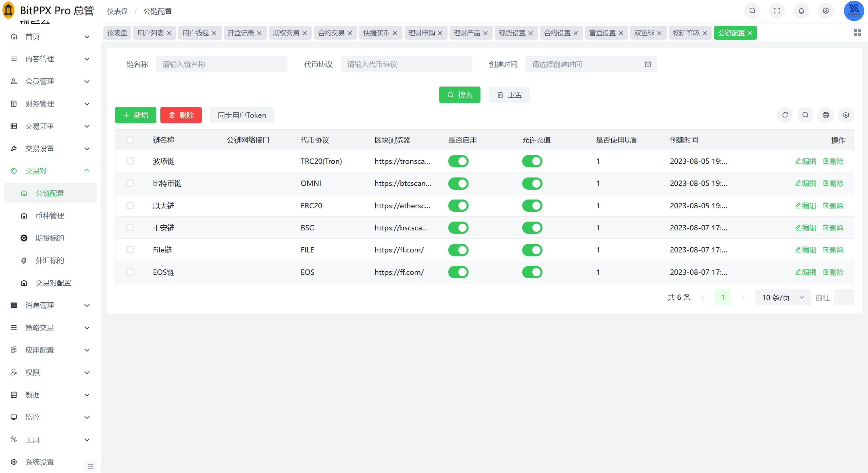Open notifications bell icon
This screenshot has height=473, width=868.
coord(801,11)
